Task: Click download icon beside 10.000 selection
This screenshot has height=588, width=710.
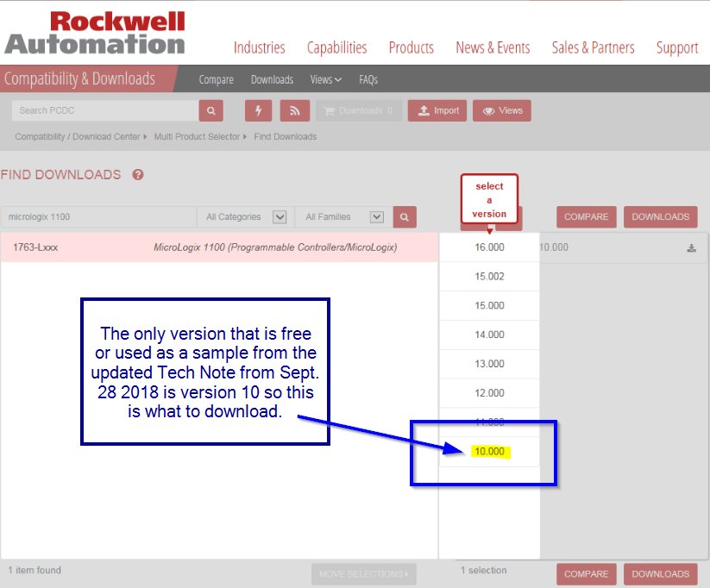Action: click(691, 247)
